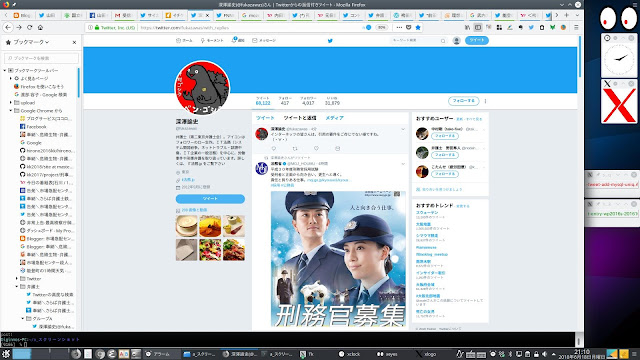Open the Google bookmark in sidebar
The width and height of the screenshot is (640, 360).
(x=31, y=142)
